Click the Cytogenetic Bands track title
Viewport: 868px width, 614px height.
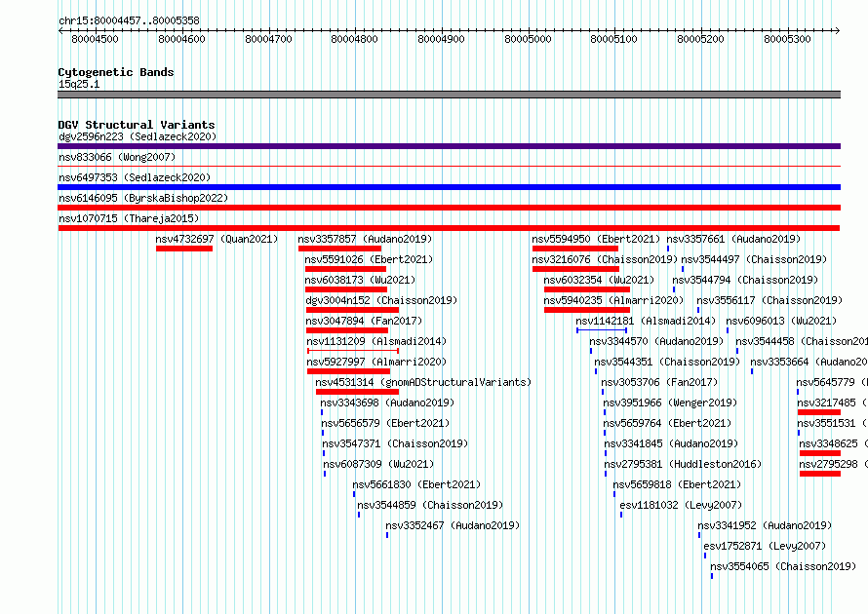116,72
